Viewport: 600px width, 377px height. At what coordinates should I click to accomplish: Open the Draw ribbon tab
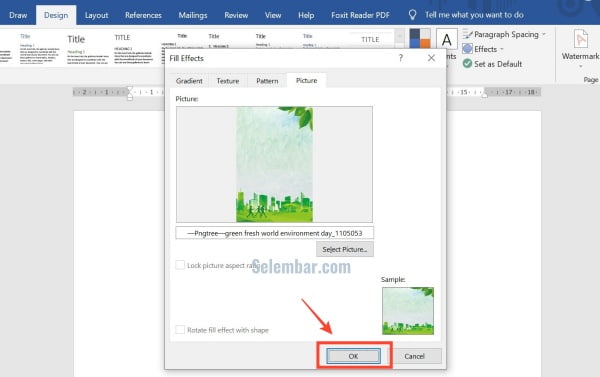pyautogui.click(x=18, y=15)
